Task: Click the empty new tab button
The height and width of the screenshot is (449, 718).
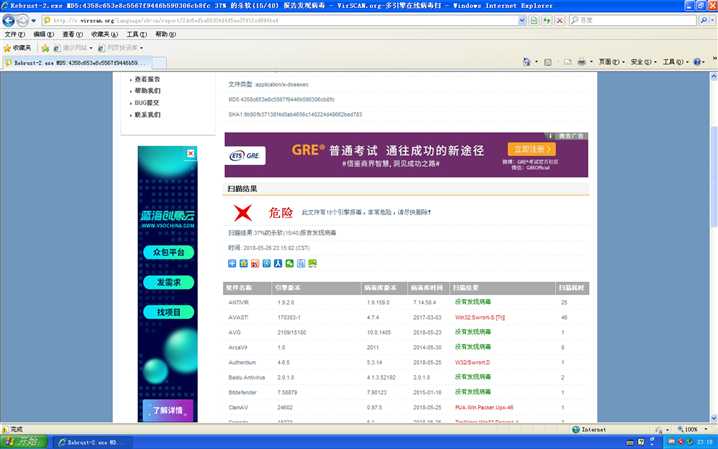Action: (x=159, y=63)
